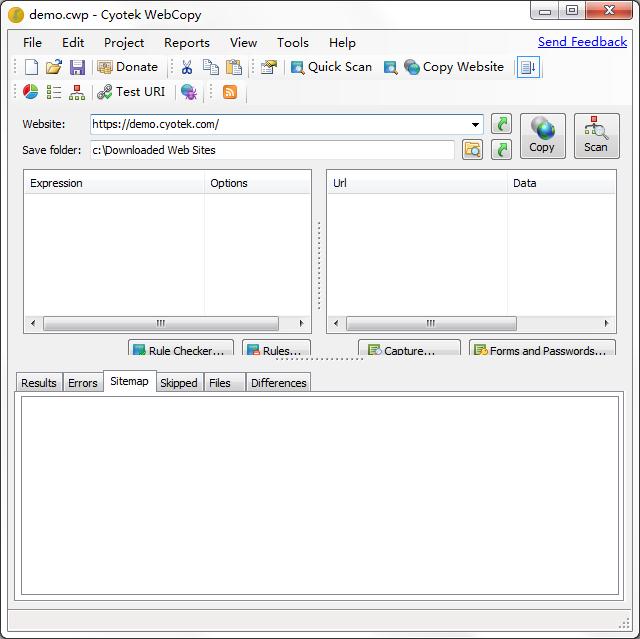Switch to the Errors tab
640x639 pixels.
(83, 383)
